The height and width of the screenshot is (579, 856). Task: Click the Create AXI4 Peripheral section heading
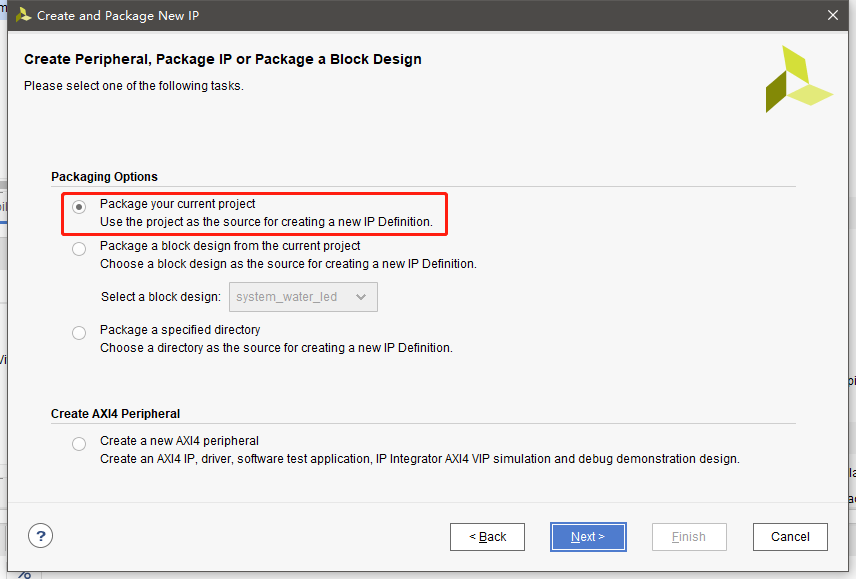pos(115,414)
